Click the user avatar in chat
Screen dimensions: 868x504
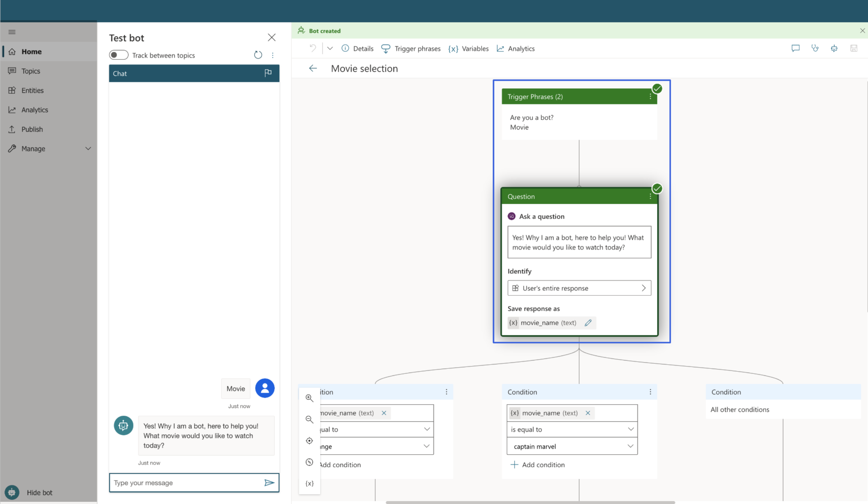[x=265, y=388]
